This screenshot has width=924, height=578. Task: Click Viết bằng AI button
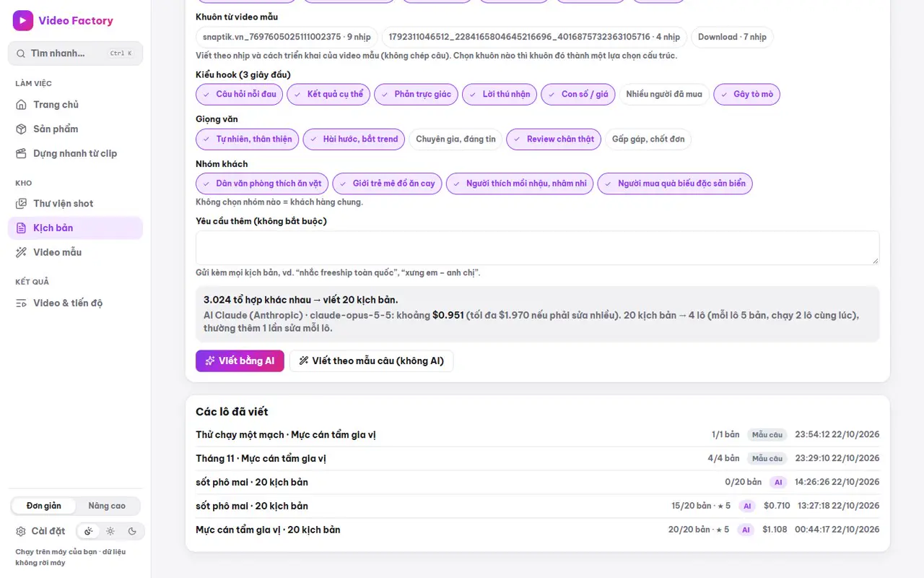tap(240, 361)
